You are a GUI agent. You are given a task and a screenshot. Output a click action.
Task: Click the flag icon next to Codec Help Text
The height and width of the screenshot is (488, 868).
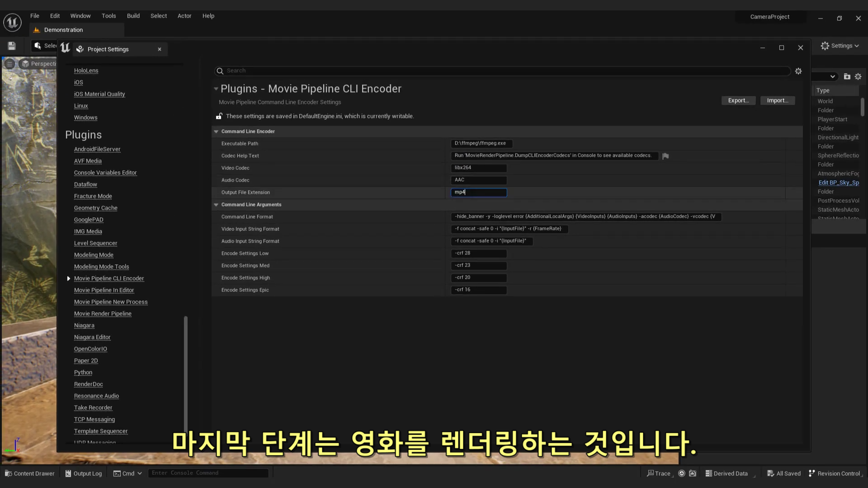pyautogui.click(x=665, y=156)
